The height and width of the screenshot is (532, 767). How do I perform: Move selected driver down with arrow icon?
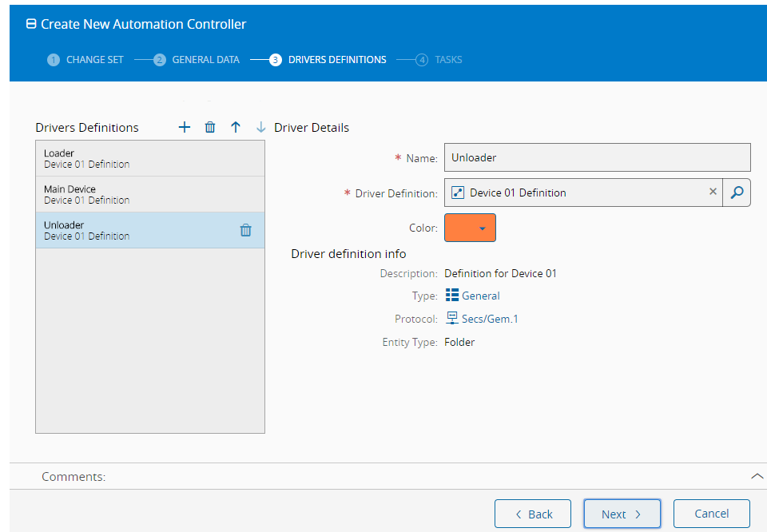click(260, 128)
